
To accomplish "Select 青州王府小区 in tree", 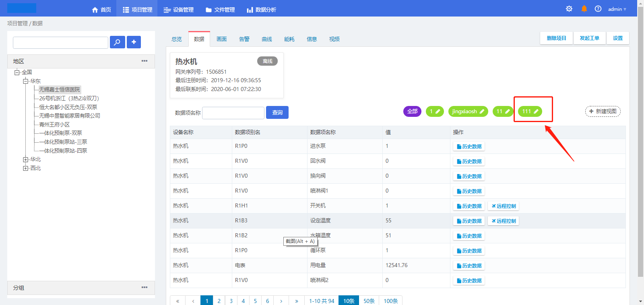I will 54,124.
